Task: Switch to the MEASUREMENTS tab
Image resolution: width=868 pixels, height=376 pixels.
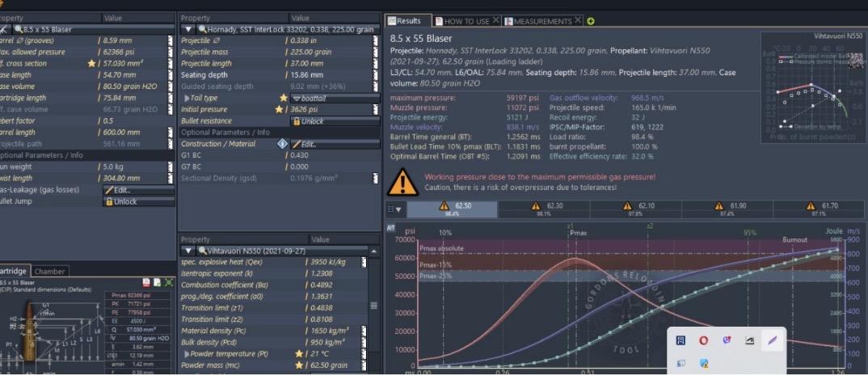Action: [543, 21]
